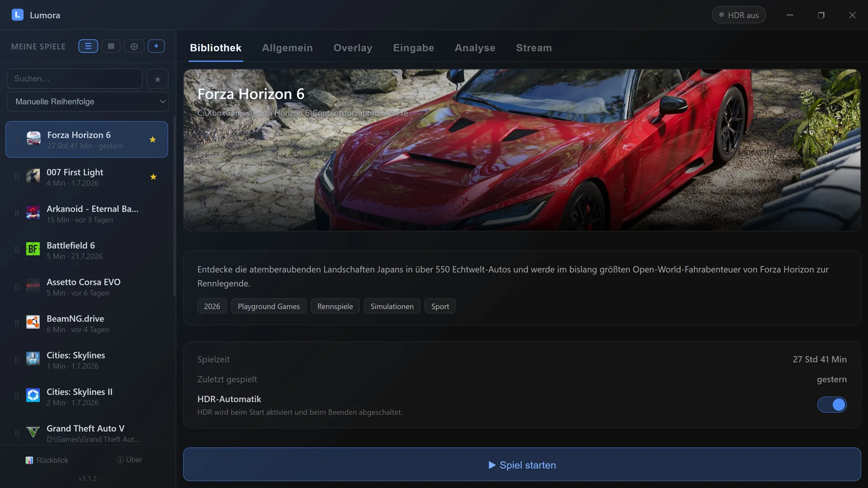Open the Analyse tab

[475, 48]
